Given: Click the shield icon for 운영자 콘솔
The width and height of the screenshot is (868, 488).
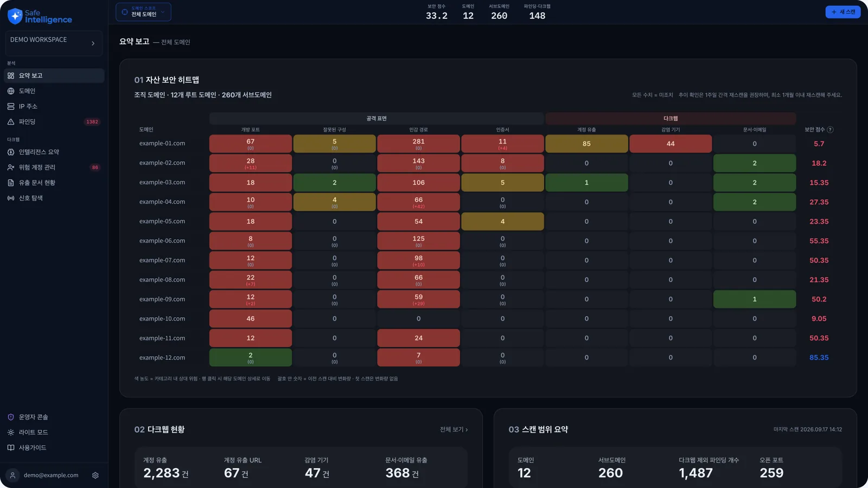Looking at the screenshot, I should click(11, 417).
